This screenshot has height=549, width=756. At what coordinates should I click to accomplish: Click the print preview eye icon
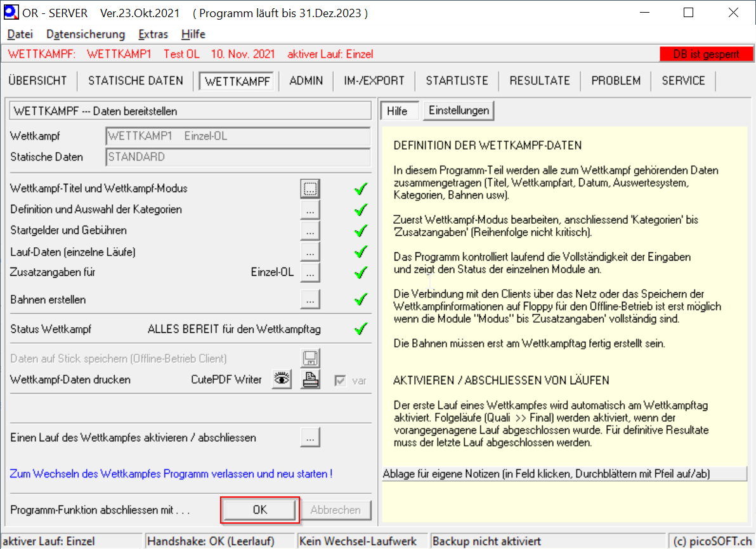point(282,380)
